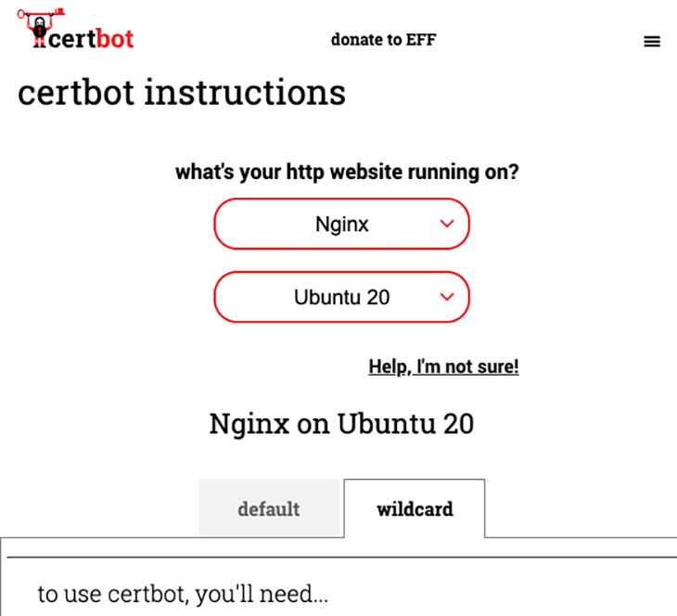Viewport: 677px width, 616px height.
Task: Click the divider line under the tabs
Action: click(x=341, y=558)
